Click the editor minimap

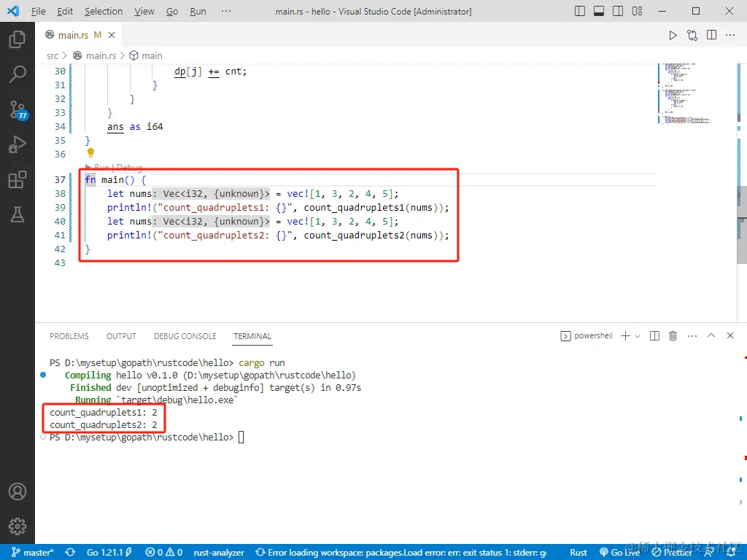pyautogui.click(x=686, y=93)
